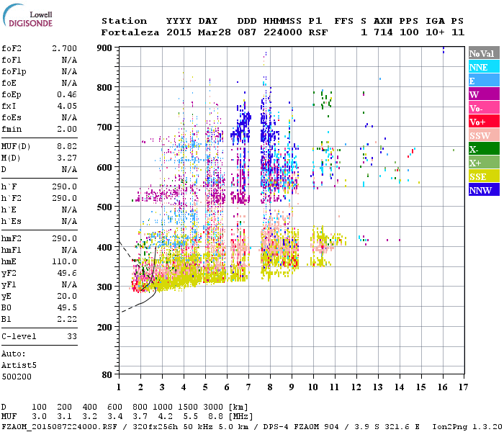Image resolution: width=504 pixels, height=432 pixels.
Task: Click the SSW pink legend entry
Action: (x=483, y=135)
